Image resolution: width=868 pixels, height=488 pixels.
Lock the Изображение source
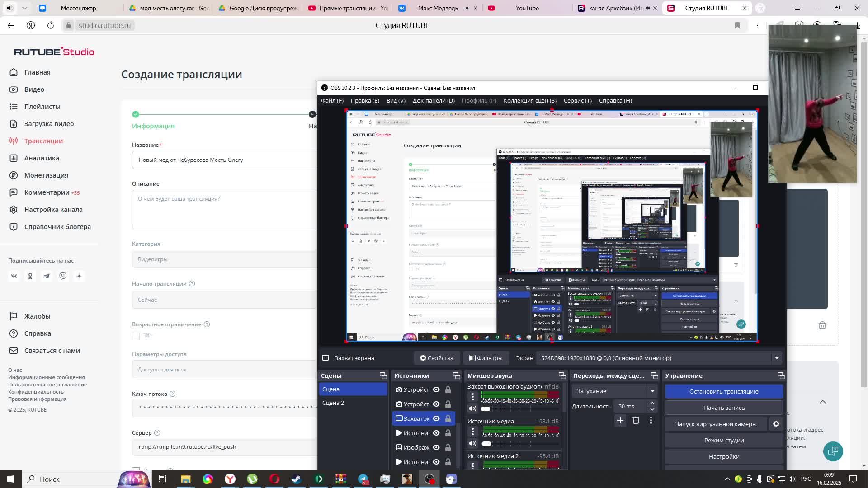coord(448,447)
